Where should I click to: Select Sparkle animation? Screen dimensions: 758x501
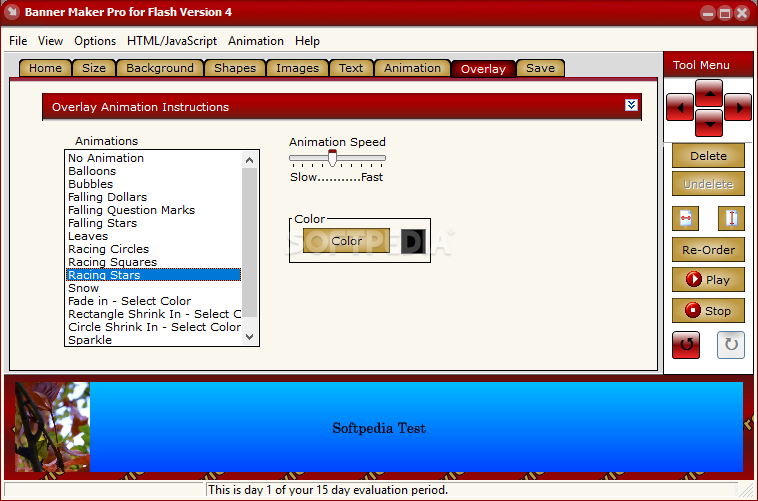[153, 340]
